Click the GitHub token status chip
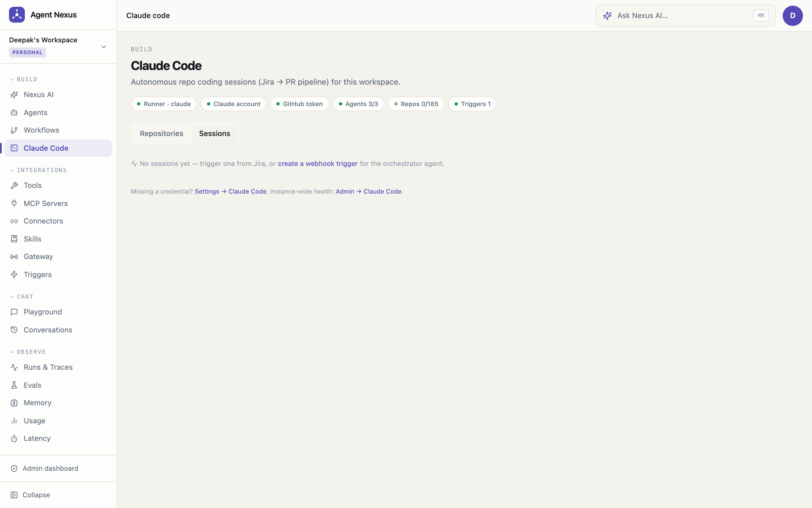 point(299,104)
